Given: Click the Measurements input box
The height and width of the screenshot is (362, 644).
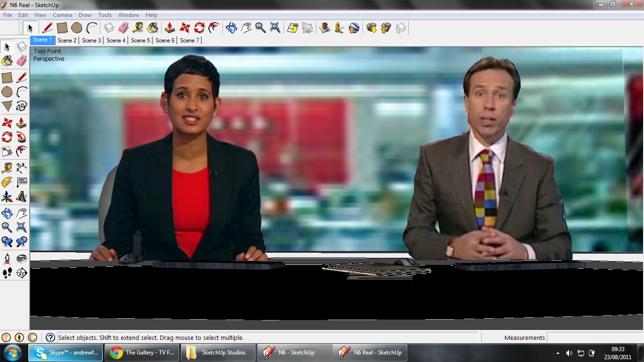Looking at the screenshot, I should [x=594, y=337].
